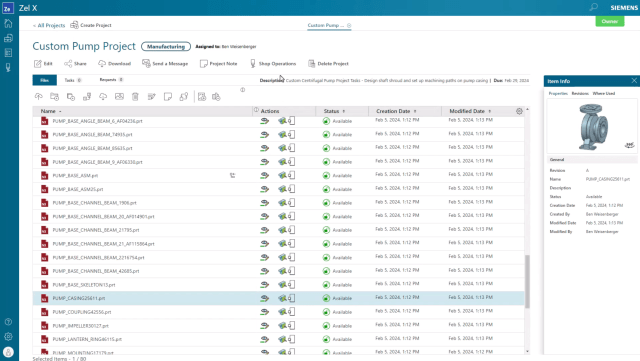Switch to the Requests tab

(111, 80)
